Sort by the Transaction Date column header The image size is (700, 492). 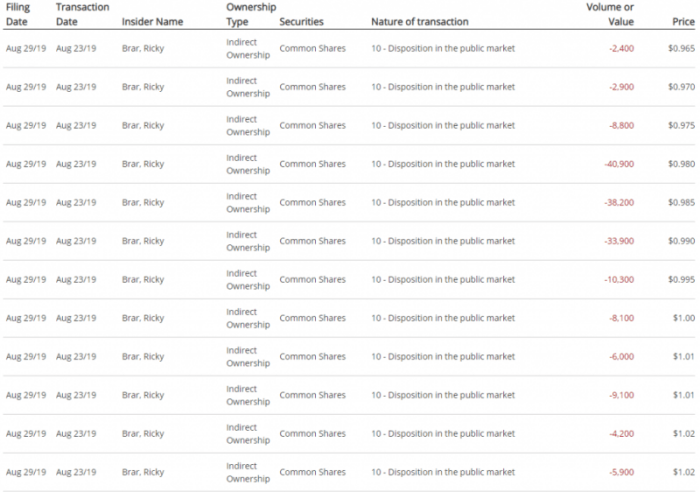coord(83,14)
